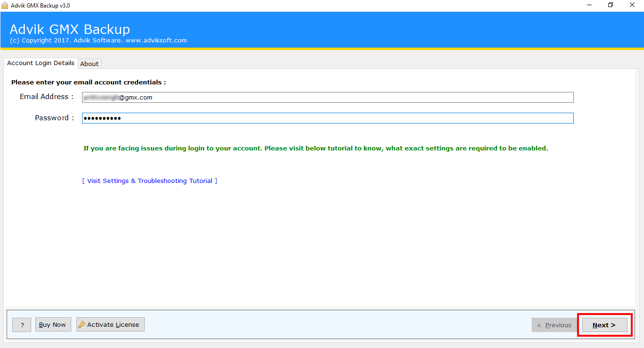Click the Buy Now button
This screenshot has height=348, width=644.
coord(52,324)
